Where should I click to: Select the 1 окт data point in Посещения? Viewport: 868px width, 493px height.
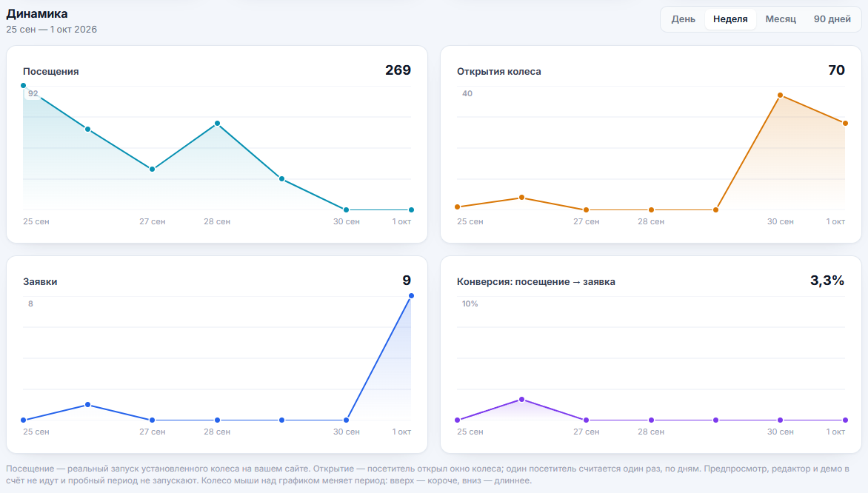(411, 209)
